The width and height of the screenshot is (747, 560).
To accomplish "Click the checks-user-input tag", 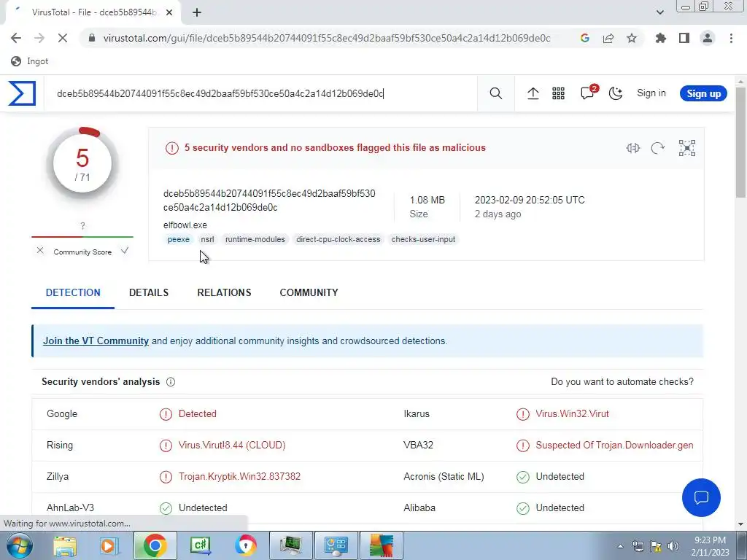I will 423,239.
